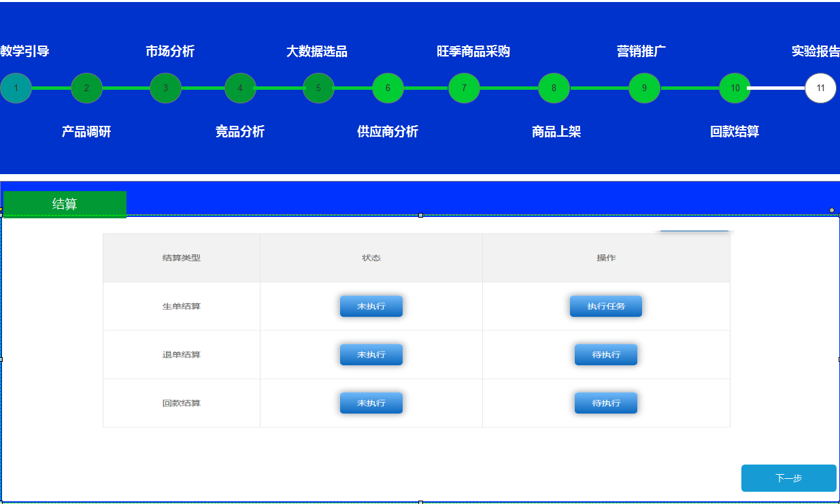Go to step 3 circle 市场分析

tap(165, 88)
